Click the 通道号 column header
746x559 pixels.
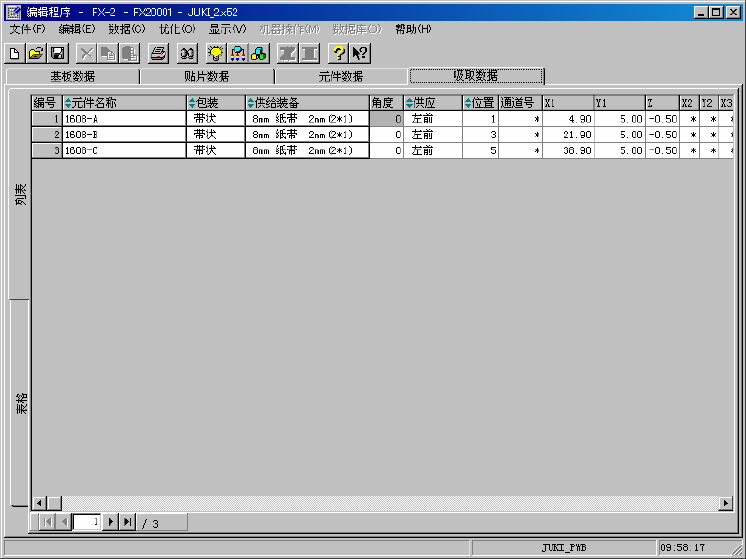(520, 103)
